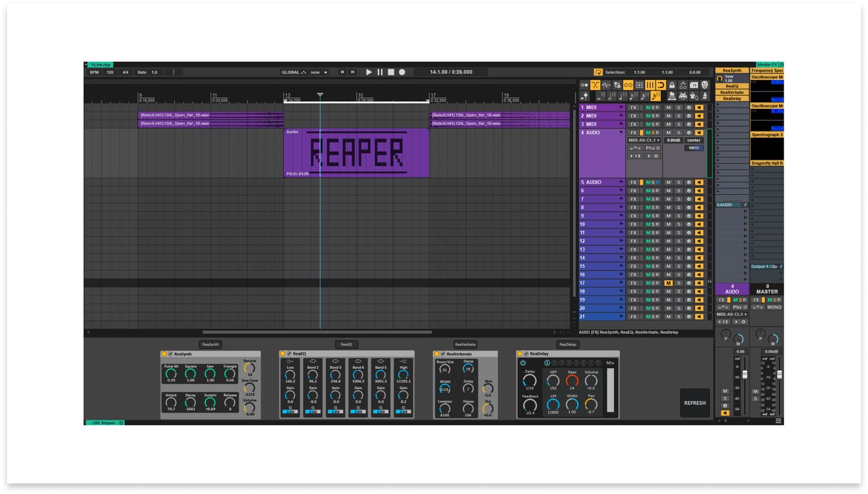Toggle the item grouping chain-link icon

tap(628, 85)
